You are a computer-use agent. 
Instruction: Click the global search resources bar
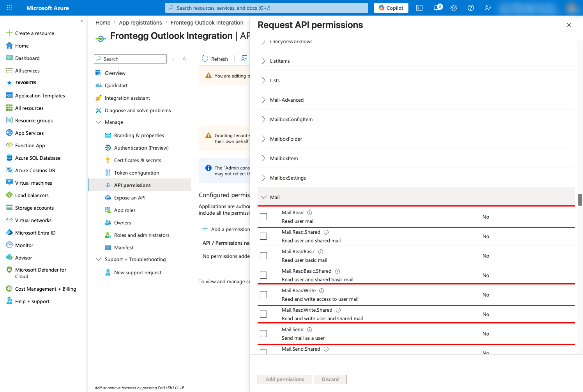tap(267, 8)
